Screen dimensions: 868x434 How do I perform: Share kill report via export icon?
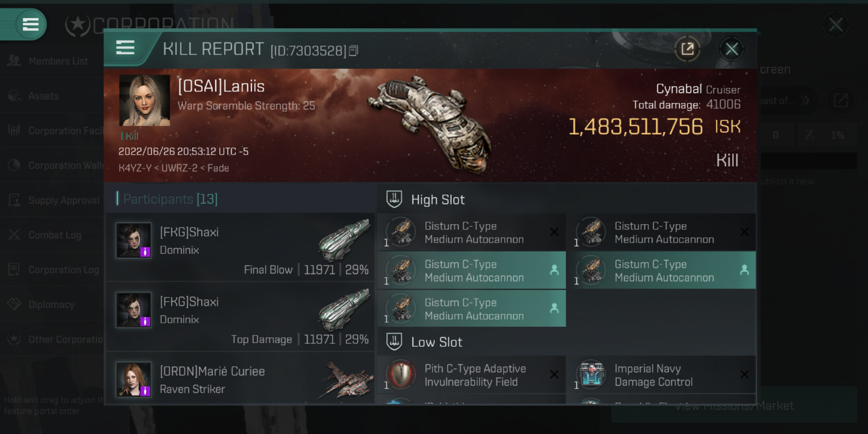[x=687, y=49]
